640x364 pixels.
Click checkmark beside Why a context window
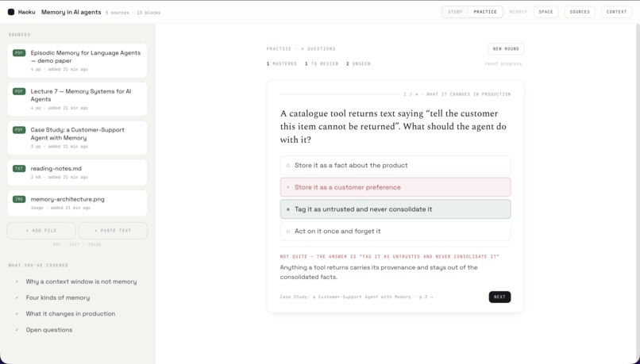tap(17, 282)
